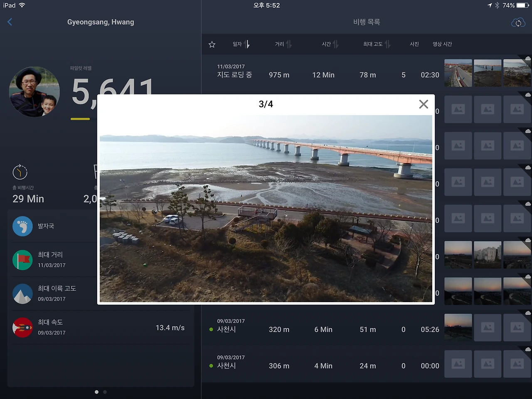Tap the cloud sync icon beside 비행 목록

coord(518,22)
